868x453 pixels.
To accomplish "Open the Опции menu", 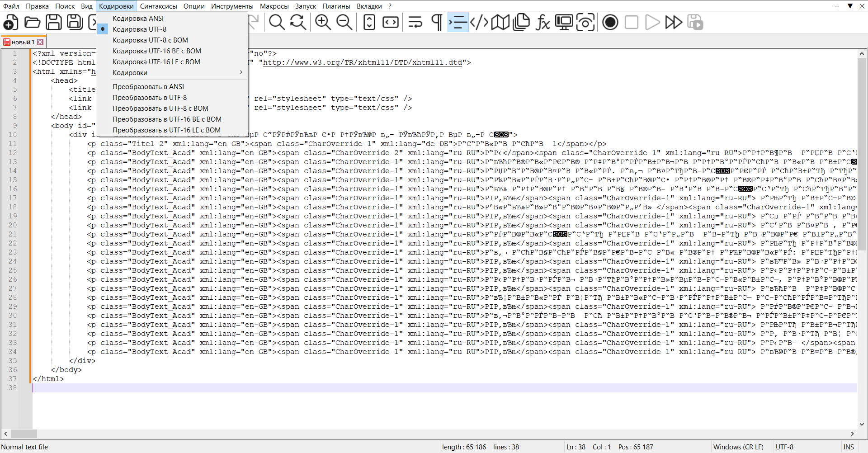I will [194, 6].
